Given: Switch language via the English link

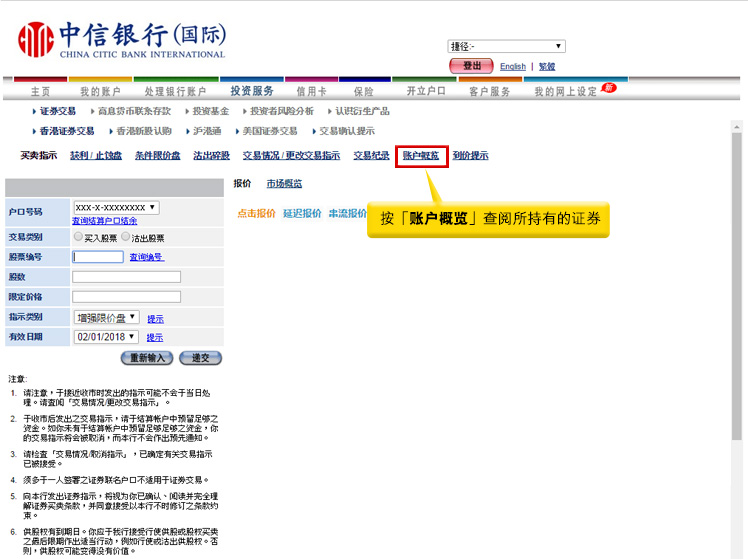Looking at the screenshot, I should point(512,67).
